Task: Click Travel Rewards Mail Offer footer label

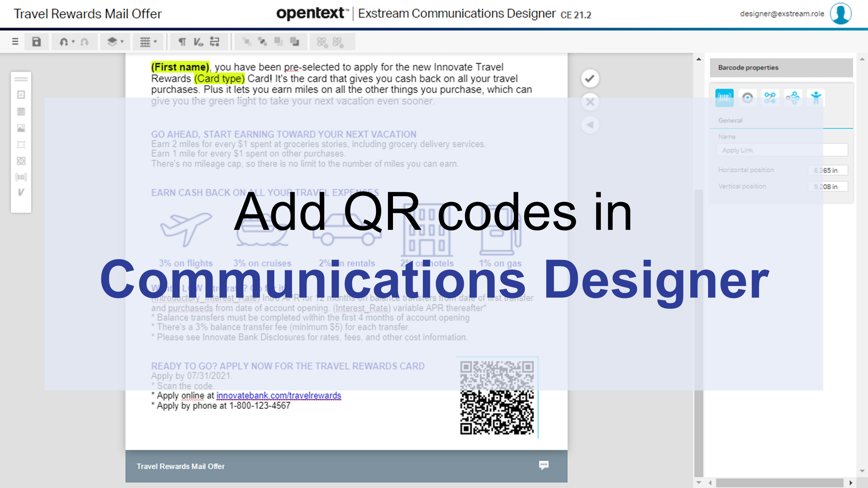Action: click(180, 466)
